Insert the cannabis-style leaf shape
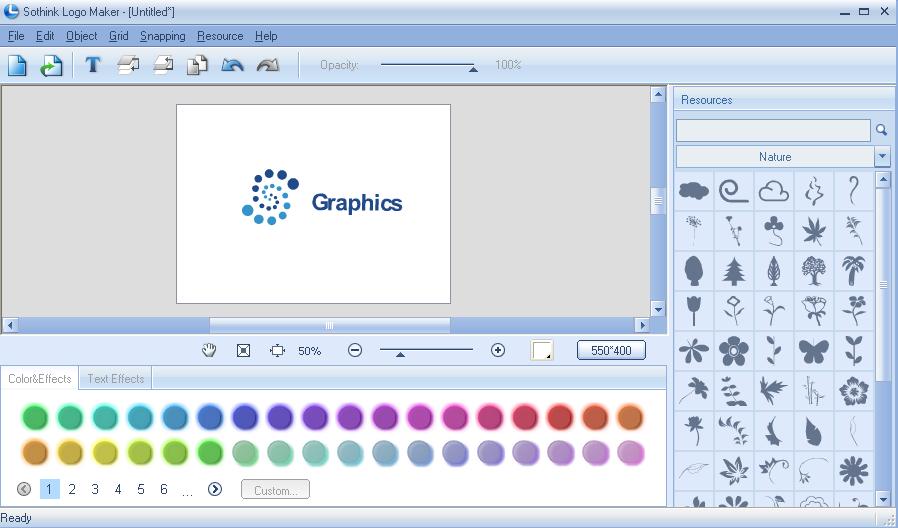898x528 pixels. pyautogui.click(x=814, y=231)
